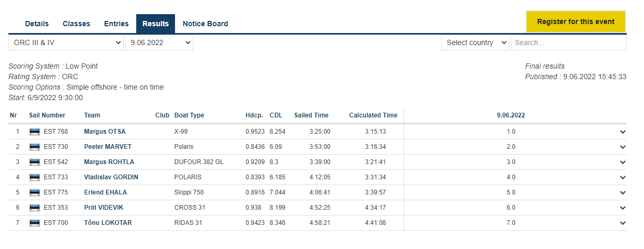Image resolution: width=644 pixels, height=249 pixels.
Task: Open the Classes tab
Action: coord(77,24)
